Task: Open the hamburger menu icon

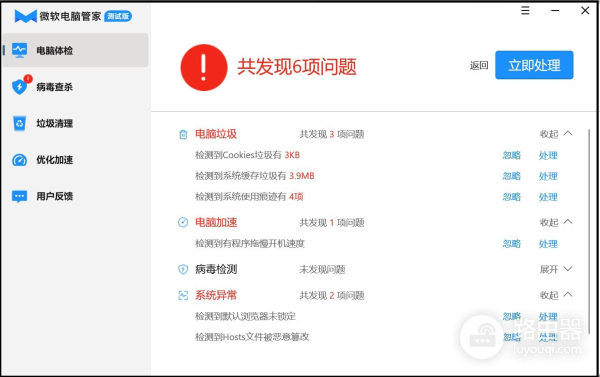Action: pos(525,11)
